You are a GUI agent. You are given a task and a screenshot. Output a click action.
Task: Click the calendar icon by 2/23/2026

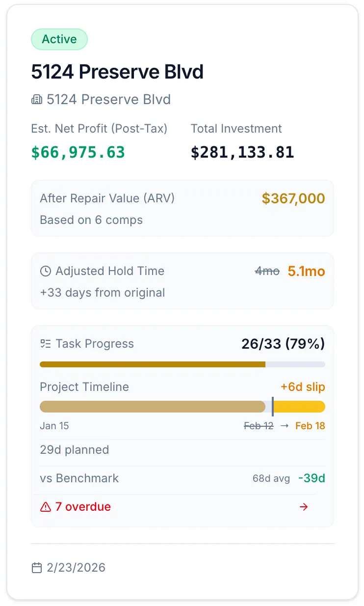[37, 568]
